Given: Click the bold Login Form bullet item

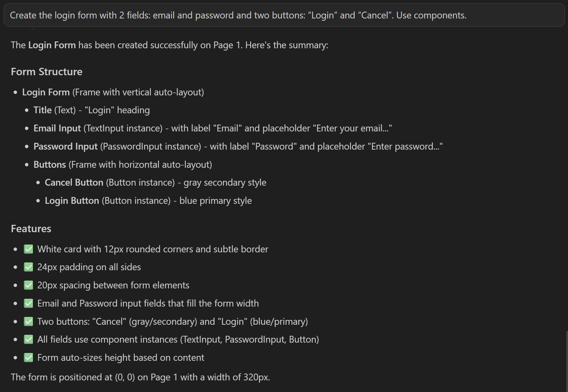Looking at the screenshot, I should click(x=46, y=92).
